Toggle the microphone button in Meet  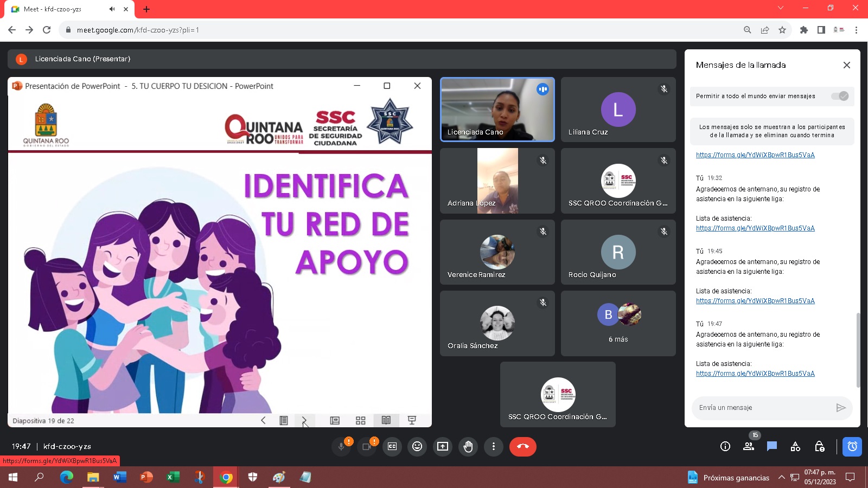(x=341, y=446)
